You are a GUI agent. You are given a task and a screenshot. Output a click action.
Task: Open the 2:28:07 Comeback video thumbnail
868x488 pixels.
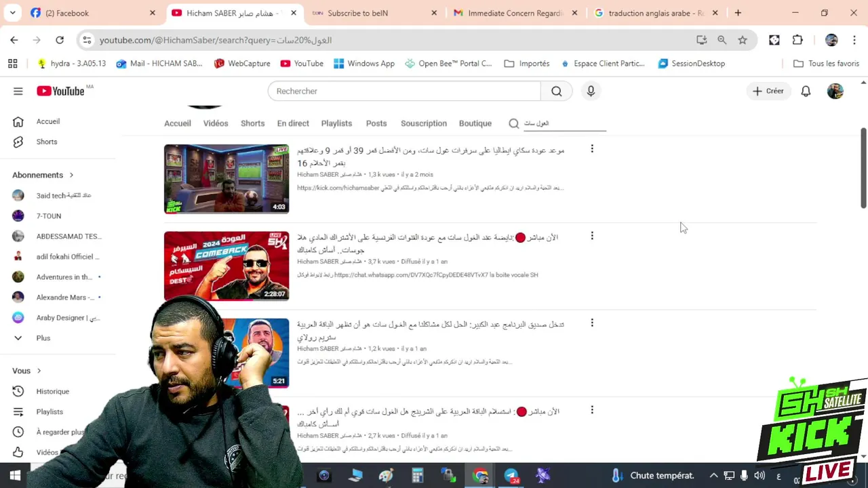point(226,266)
